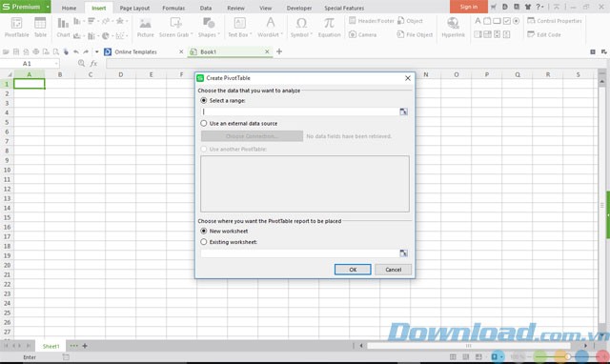
Task: Click OK in Create PivotTable dialog
Action: 353,270
